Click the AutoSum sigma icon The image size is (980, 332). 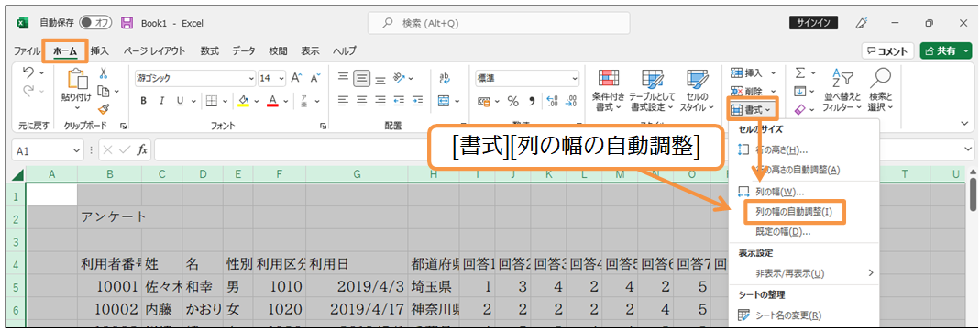point(800,73)
